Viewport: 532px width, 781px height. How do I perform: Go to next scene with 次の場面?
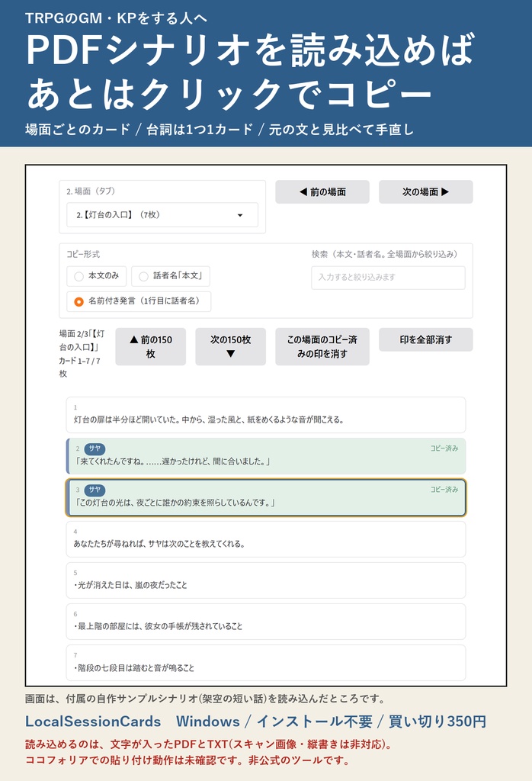425,191
